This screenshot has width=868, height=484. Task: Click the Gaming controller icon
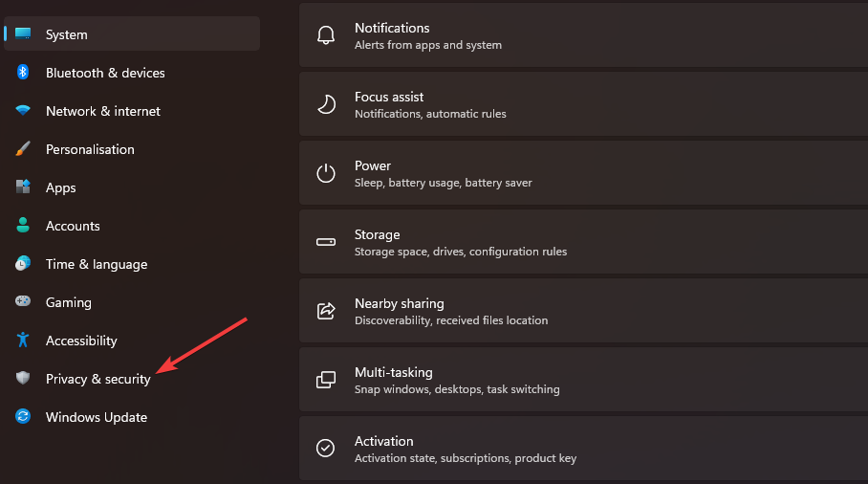[x=23, y=302]
